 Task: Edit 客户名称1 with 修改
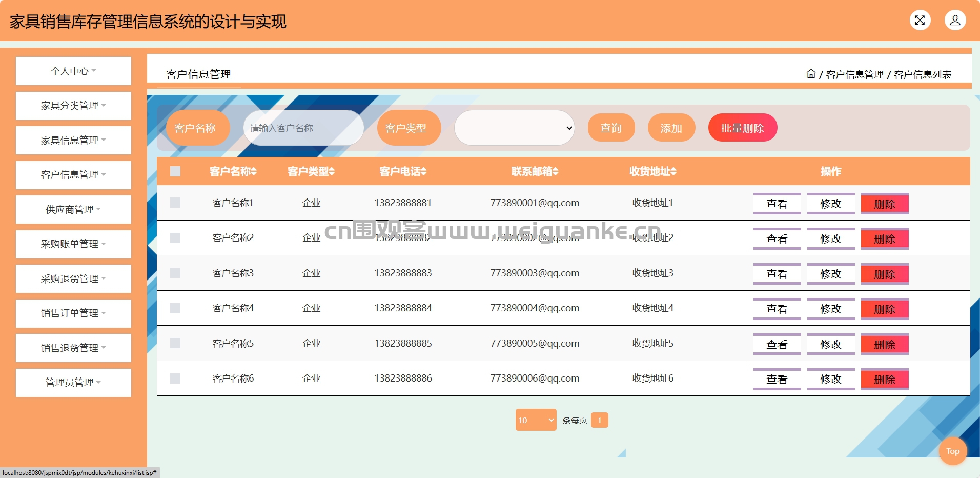click(x=831, y=204)
